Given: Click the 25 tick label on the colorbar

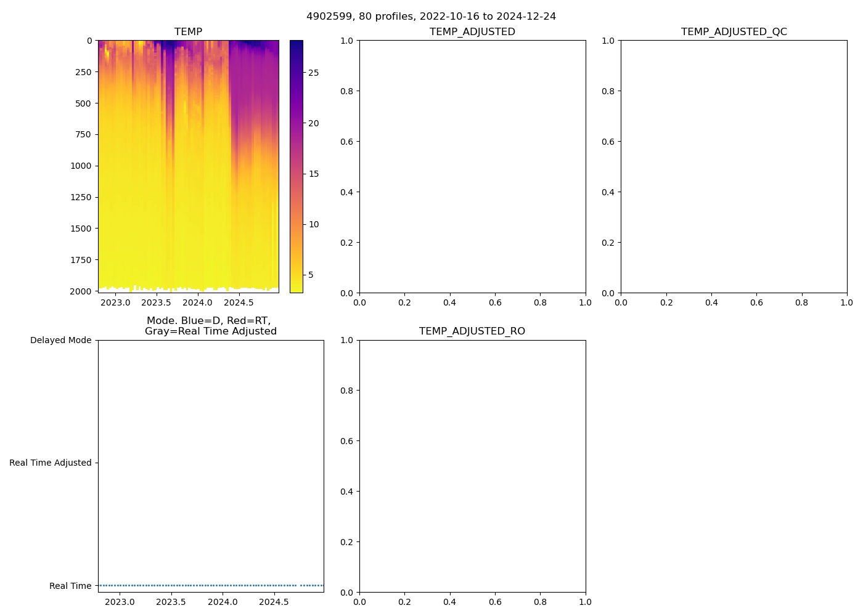Looking at the screenshot, I should click(x=313, y=73).
